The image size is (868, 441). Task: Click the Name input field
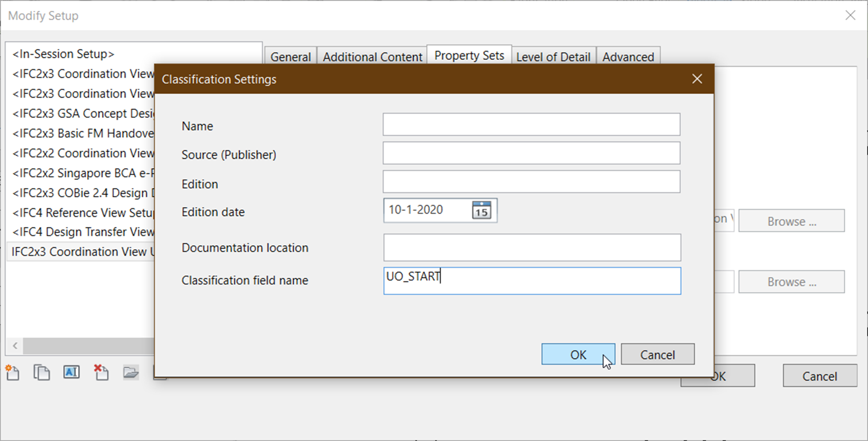[531, 124]
